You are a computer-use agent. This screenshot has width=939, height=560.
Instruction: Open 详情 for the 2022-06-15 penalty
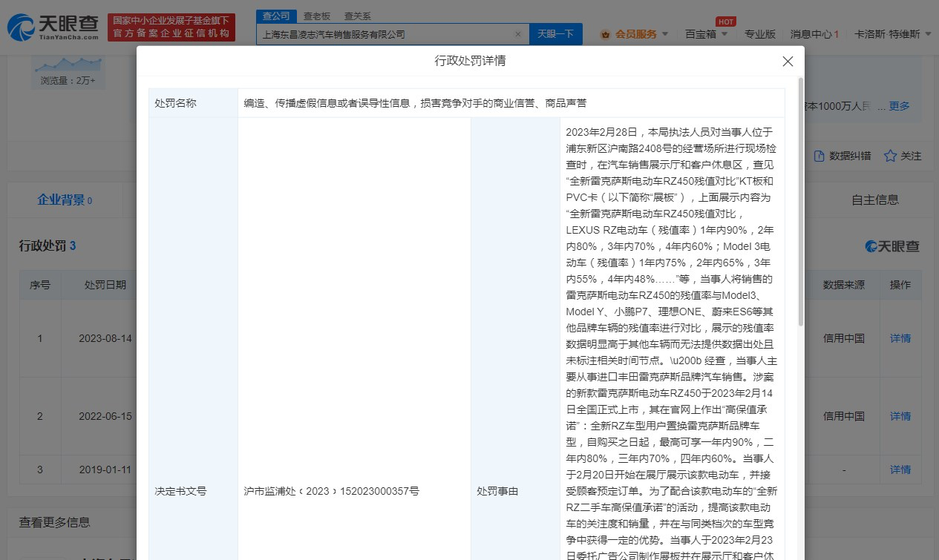pos(900,416)
